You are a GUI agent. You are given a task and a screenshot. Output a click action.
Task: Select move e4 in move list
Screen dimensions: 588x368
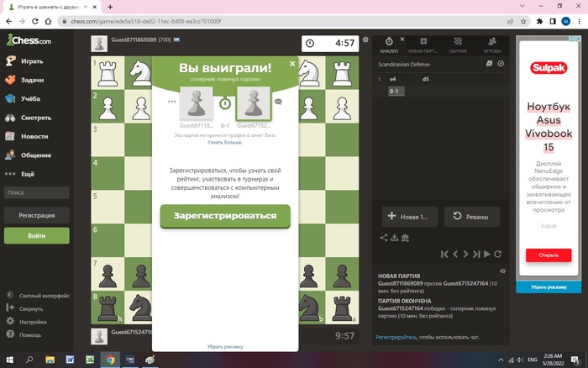[392, 79]
